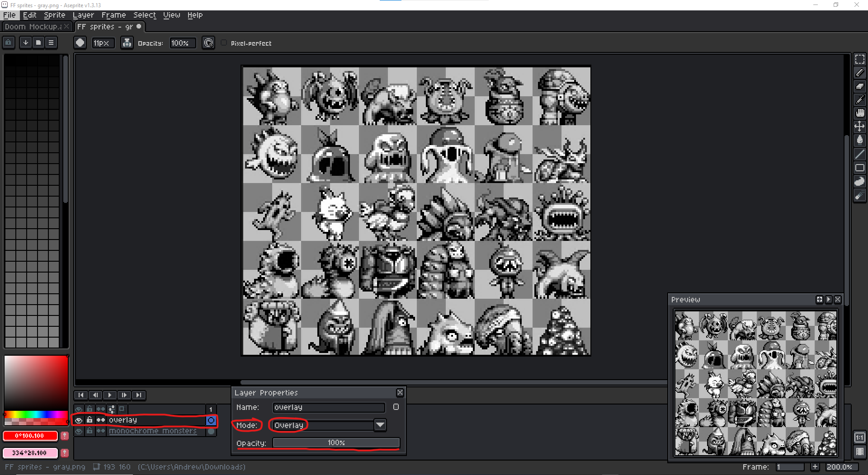868x475 pixels.
Task: Toggle continuous mode on overlay layer
Action: pyautogui.click(x=100, y=420)
